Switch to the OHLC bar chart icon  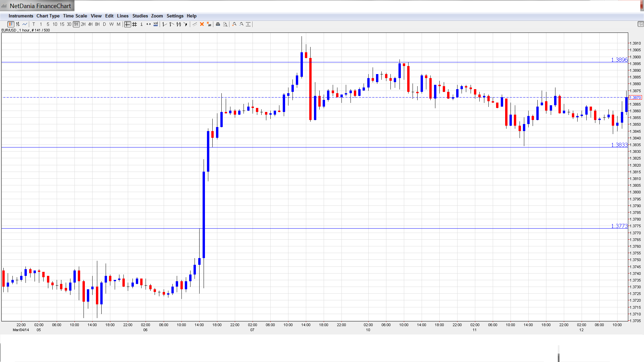18,24
